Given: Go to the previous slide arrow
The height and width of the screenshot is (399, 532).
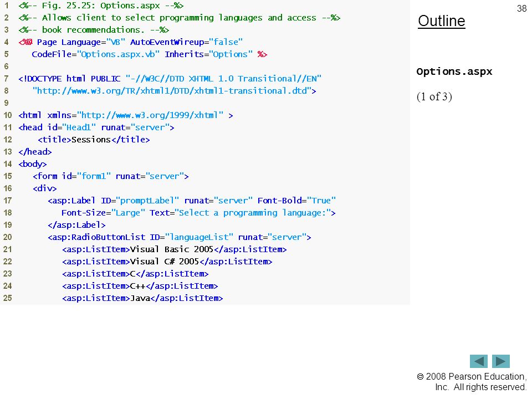Looking at the screenshot, I should point(478,361).
